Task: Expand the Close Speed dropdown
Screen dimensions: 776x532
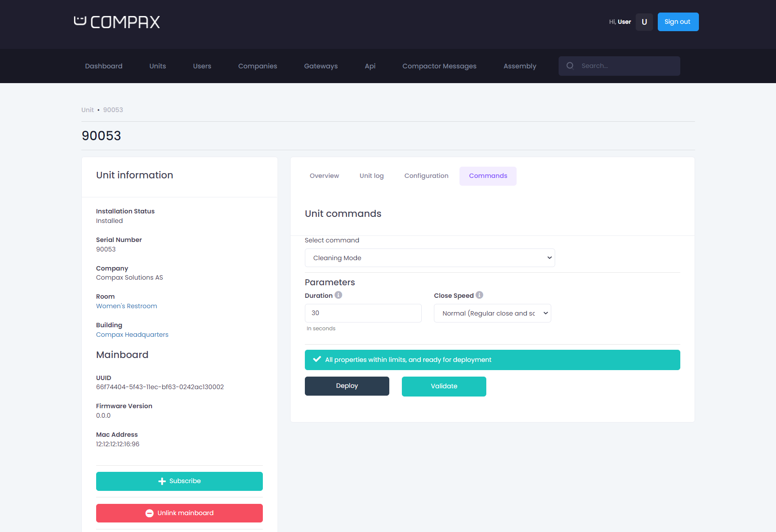Action: click(492, 313)
